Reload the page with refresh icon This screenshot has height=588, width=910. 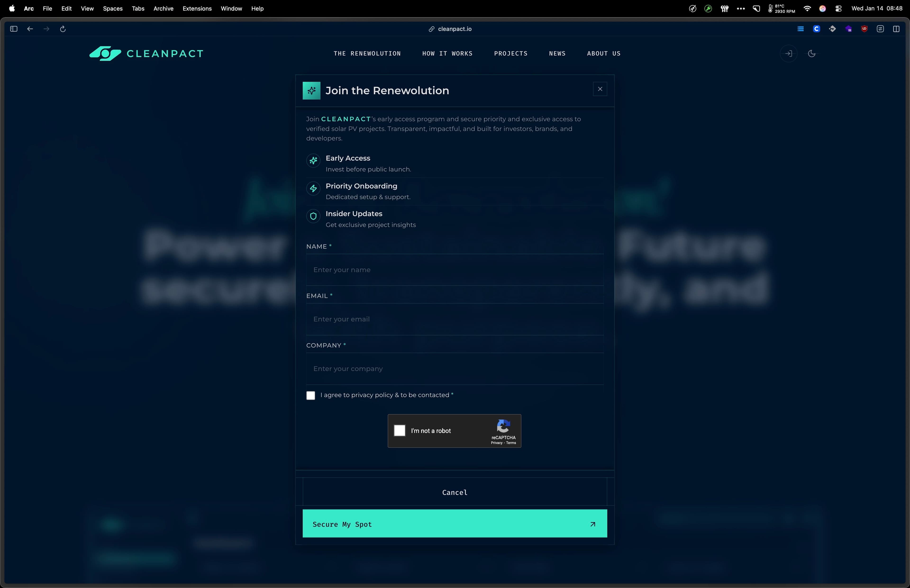point(63,29)
